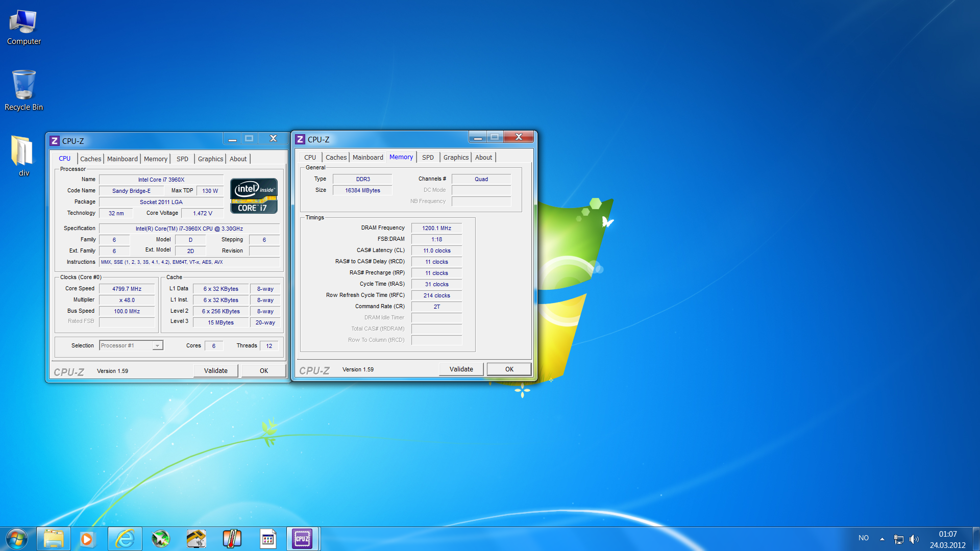The width and height of the screenshot is (980, 551).
Task: Switch to CPU tab in Memory window
Action: [310, 157]
